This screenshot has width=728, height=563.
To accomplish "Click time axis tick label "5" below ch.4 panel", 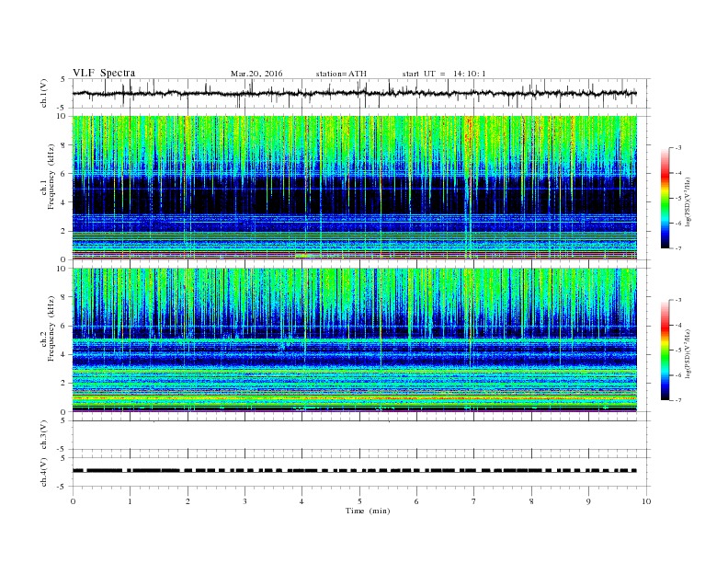I will [359, 501].
